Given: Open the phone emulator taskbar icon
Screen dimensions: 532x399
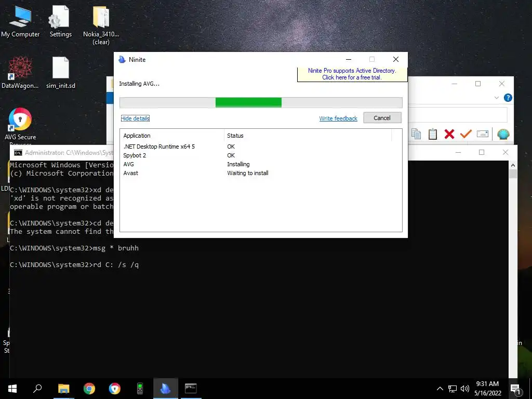Looking at the screenshot, I should pyautogui.click(x=140, y=389).
